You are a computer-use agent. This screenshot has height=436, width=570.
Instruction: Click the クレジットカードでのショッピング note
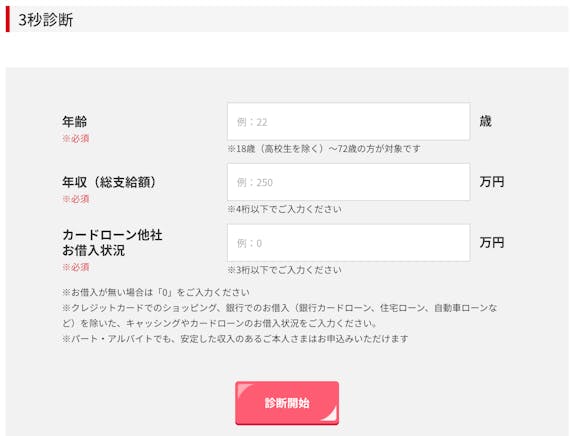click(280, 316)
